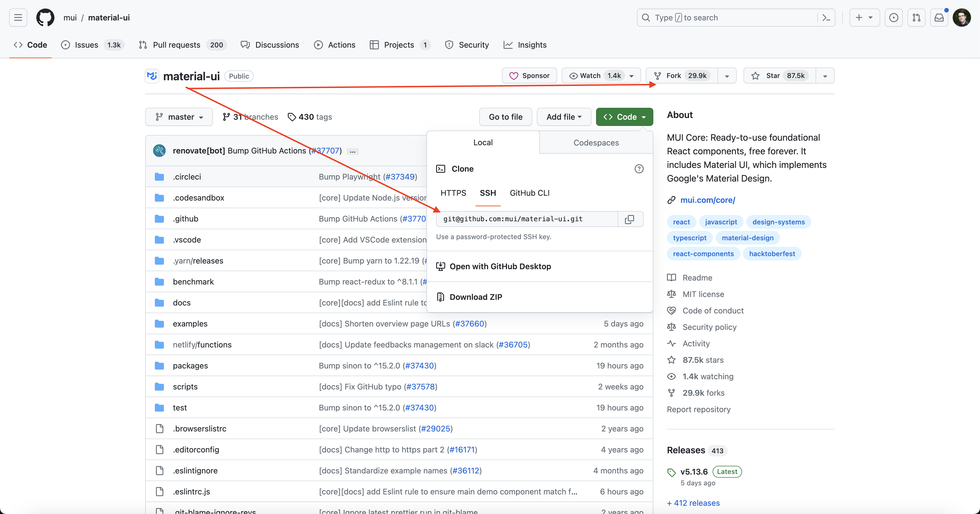Click the hacktoberfest topic tag
Viewport: 980px width, 514px height.
(772, 254)
